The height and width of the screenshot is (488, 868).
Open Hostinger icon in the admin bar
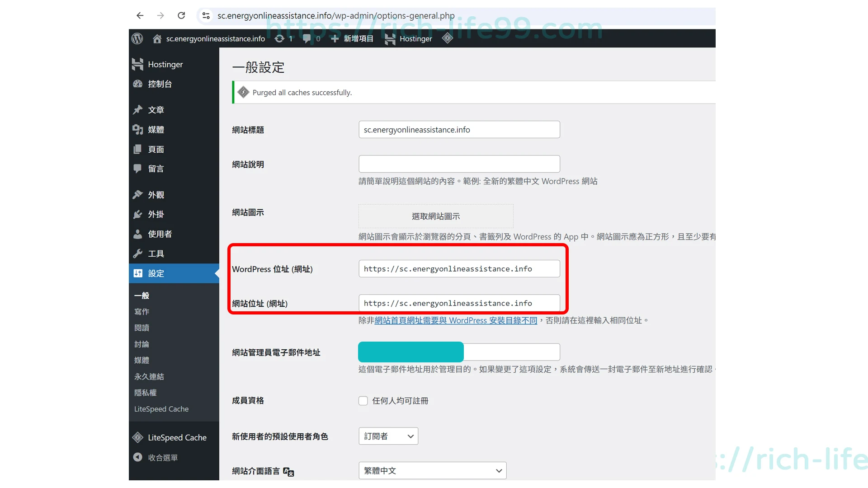[x=390, y=39]
